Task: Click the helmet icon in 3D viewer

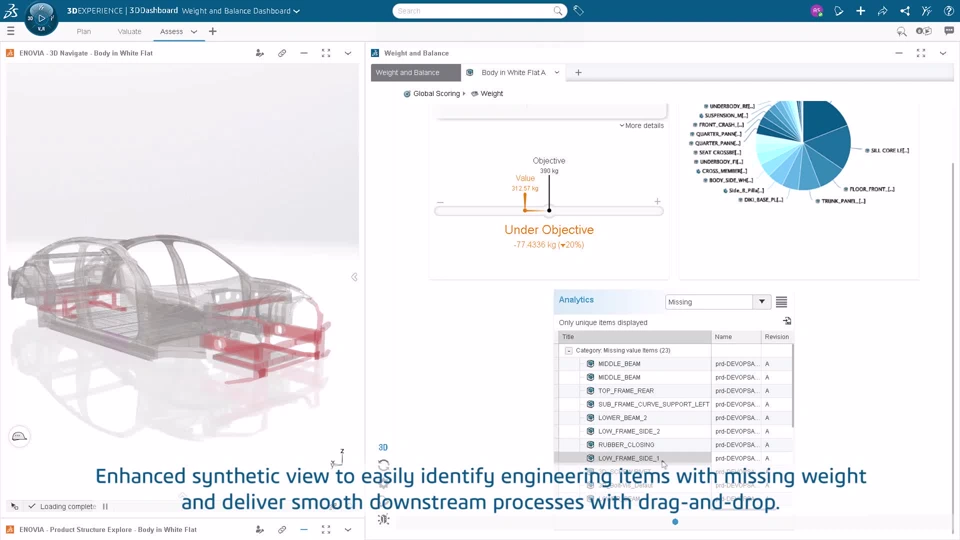Action: (20, 437)
